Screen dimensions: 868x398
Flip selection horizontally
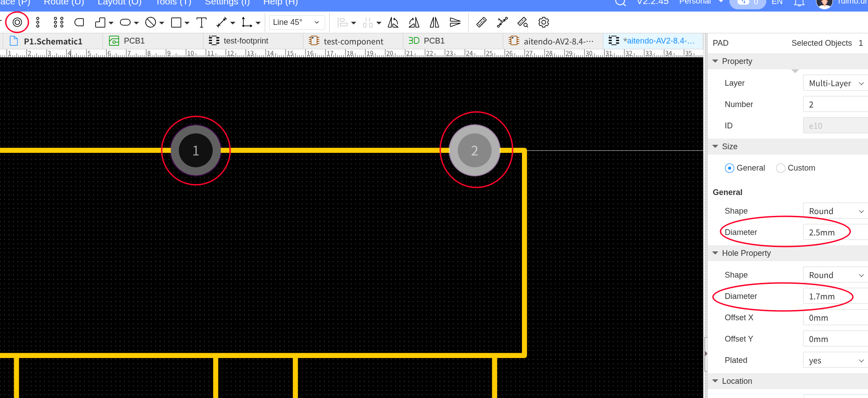(x=434, y=22)
